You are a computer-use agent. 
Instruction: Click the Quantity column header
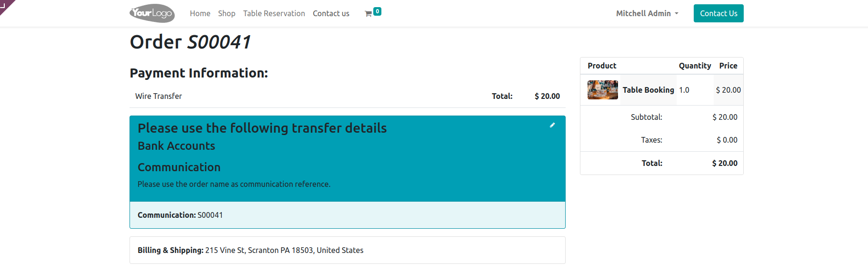(695, 66)
